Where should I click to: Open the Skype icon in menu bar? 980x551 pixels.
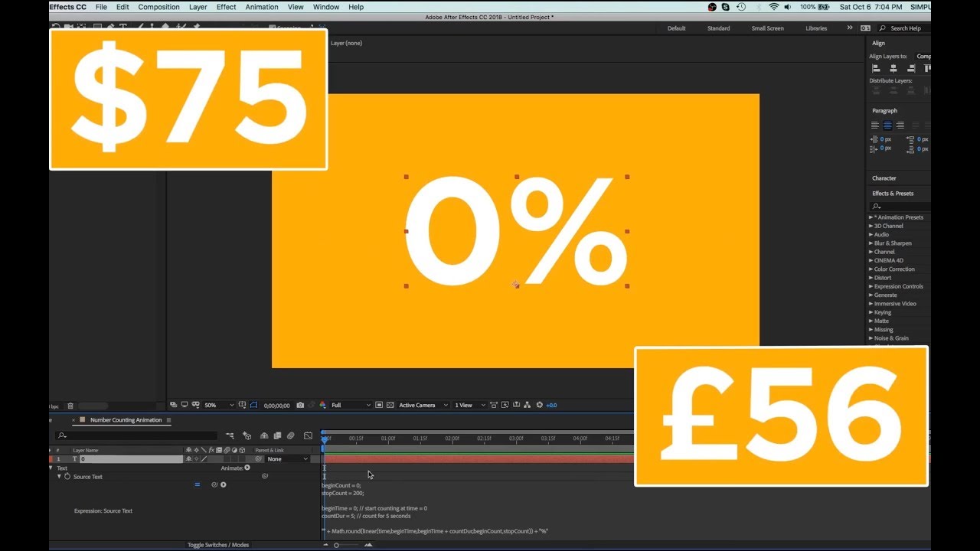point(726,7)
